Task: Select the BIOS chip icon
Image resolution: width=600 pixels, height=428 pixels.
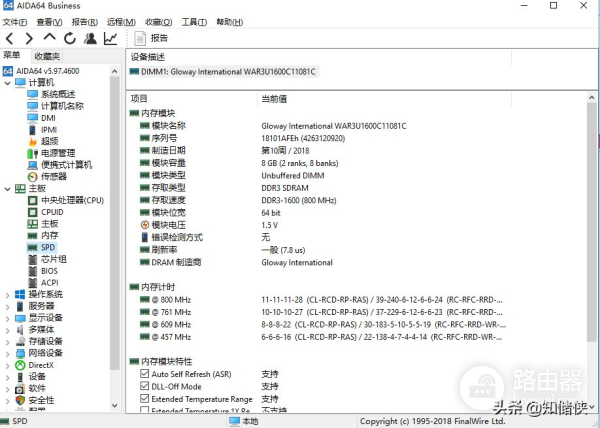Action: click(x=33, y=271)
